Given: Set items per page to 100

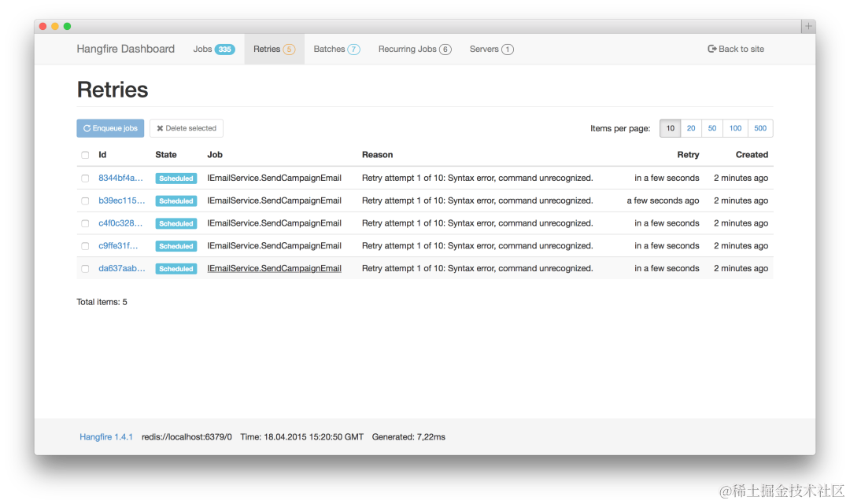Looking at the screenshot, I should (x=735, y=128).
